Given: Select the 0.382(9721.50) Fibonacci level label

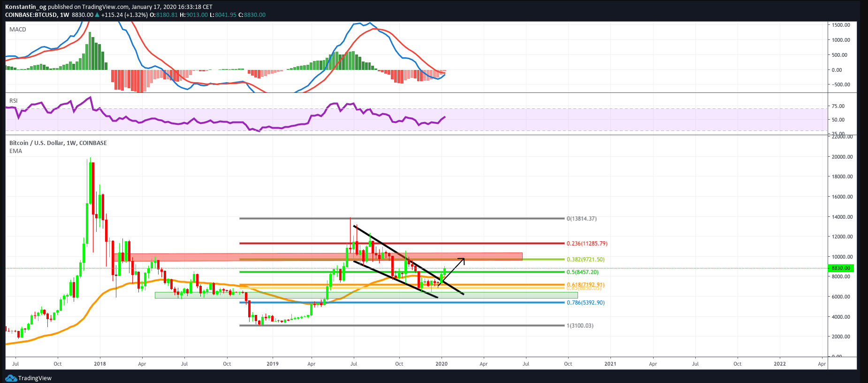Looking at the screenshot, I should [585, 260].
